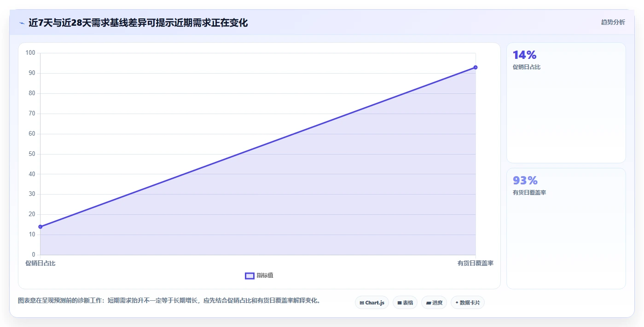Select the 数据卡片 chip

pyautogui.click(x=468, y=303)
